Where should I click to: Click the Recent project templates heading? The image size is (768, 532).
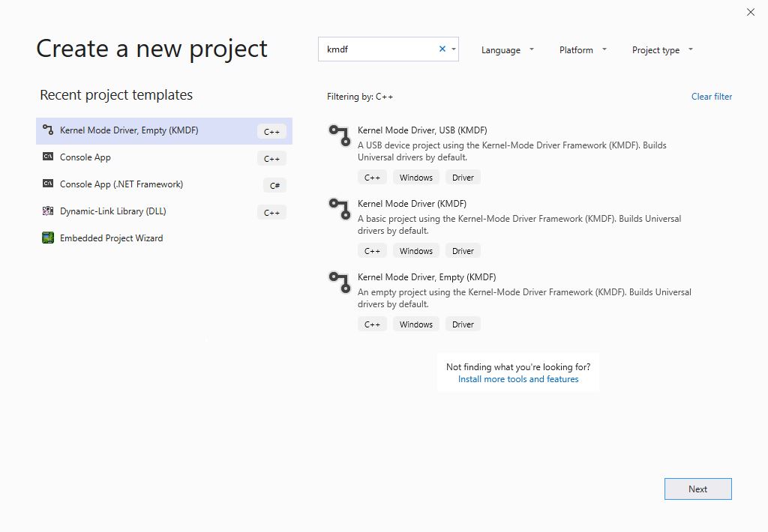point(116,94)
